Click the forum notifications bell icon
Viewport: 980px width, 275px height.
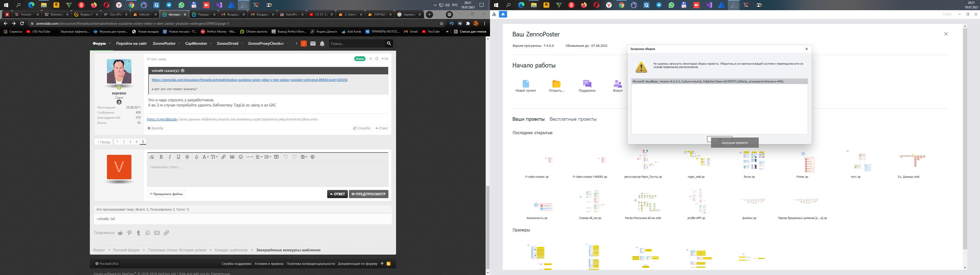322,44
